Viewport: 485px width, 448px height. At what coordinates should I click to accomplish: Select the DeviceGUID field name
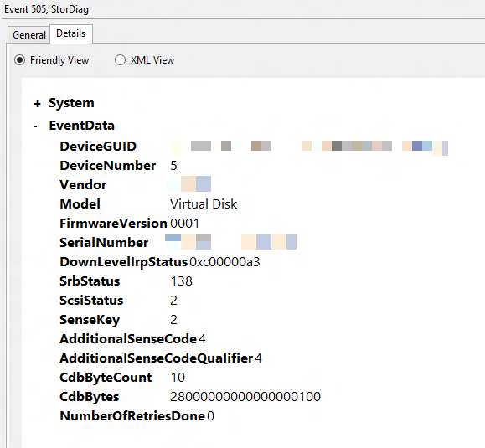coord(98,147)
